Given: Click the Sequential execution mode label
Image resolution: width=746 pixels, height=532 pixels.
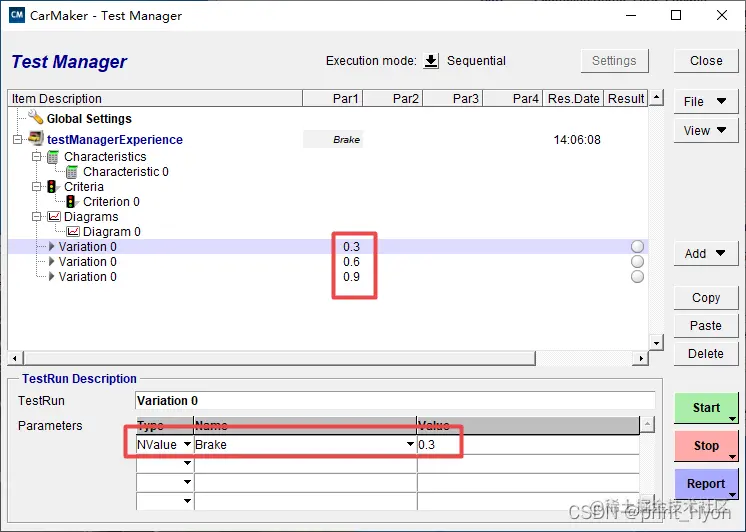Looking at the screenshot, I should coord(476,61).
